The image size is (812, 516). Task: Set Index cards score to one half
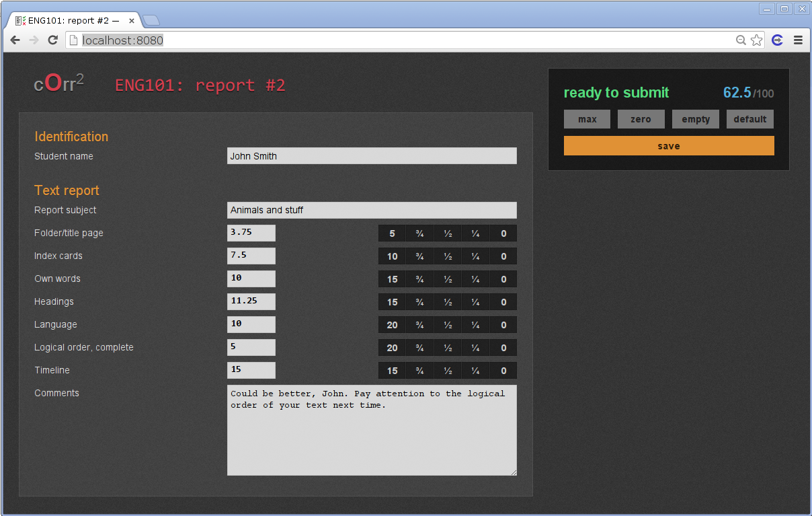pos(448,256)
